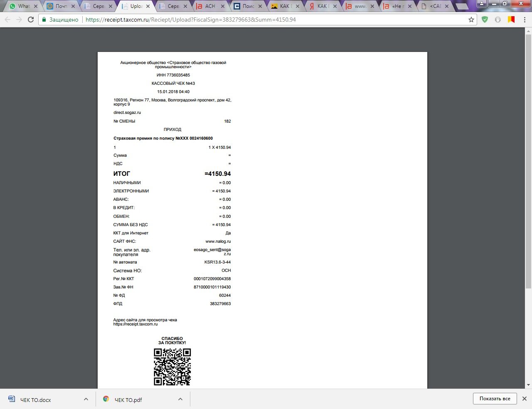Go back with the browser back arrow
532x409 pixels.
(7, 20)
